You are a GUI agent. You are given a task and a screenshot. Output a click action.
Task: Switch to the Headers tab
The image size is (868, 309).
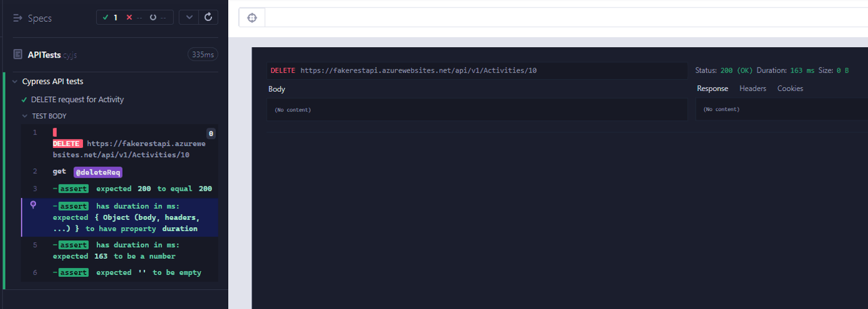click(753, 89)
